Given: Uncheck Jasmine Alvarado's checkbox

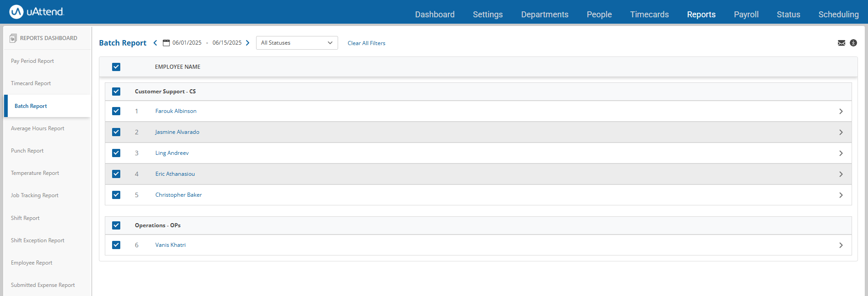Looking at the screenshot, I should click(x=116, y=132).
